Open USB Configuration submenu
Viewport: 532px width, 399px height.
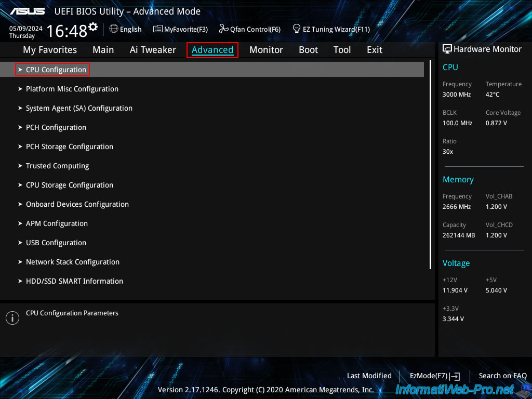coord(56,243)
